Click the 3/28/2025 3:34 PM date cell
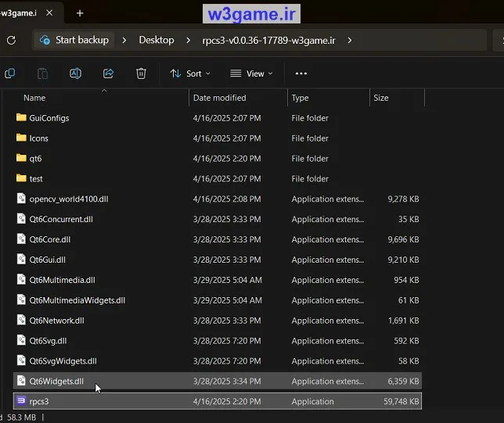This screenshot has height=423, width=504. (227, 382)
